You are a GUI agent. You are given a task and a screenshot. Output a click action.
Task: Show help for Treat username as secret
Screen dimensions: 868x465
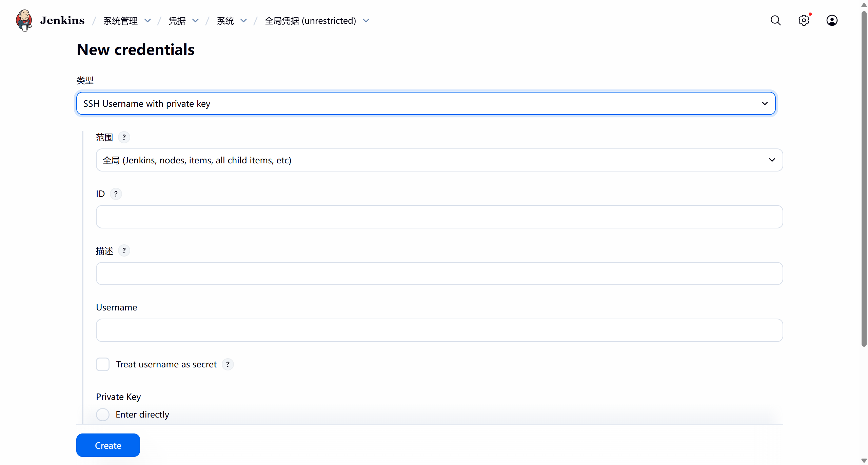(228, 364)
